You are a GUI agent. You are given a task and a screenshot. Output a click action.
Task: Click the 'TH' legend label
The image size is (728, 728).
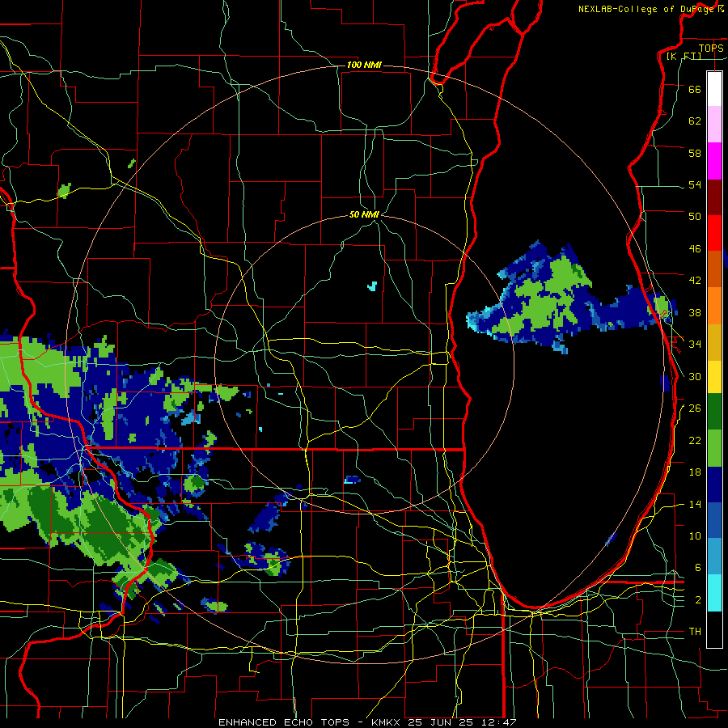tap(695, 632)
